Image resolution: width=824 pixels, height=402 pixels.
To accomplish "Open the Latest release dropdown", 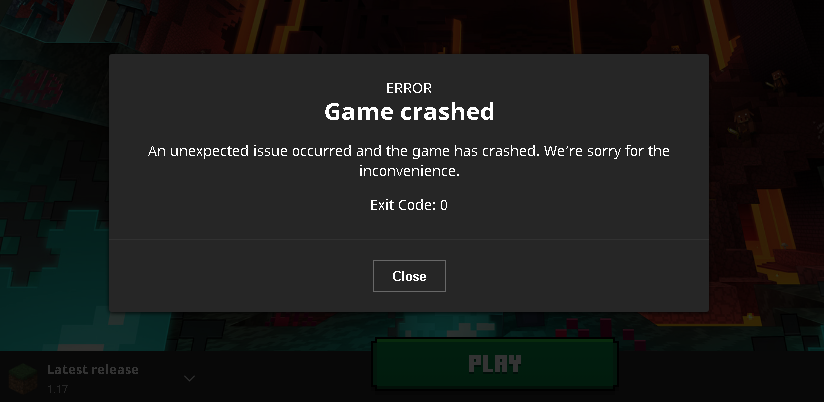I will pos(102,378).
